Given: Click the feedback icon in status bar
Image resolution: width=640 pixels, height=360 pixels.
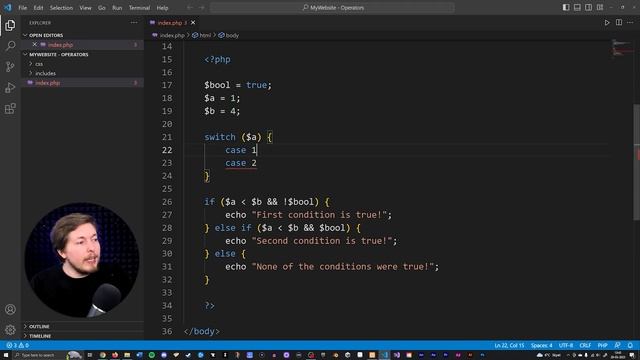Looking at the screenshot, I should pyautogui.click(x=618, y=345).
